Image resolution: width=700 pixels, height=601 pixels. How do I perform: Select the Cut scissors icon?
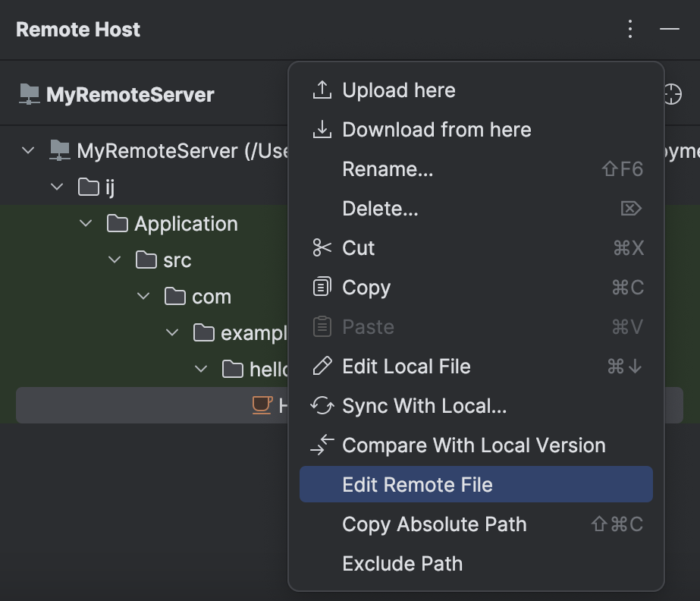pos(322,247)
